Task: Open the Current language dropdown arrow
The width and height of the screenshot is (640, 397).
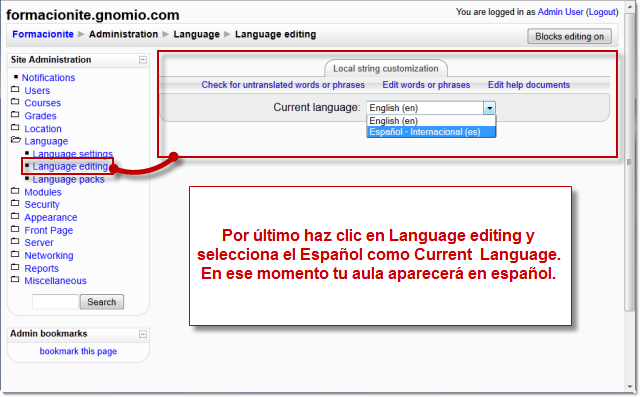Action: 489,108
